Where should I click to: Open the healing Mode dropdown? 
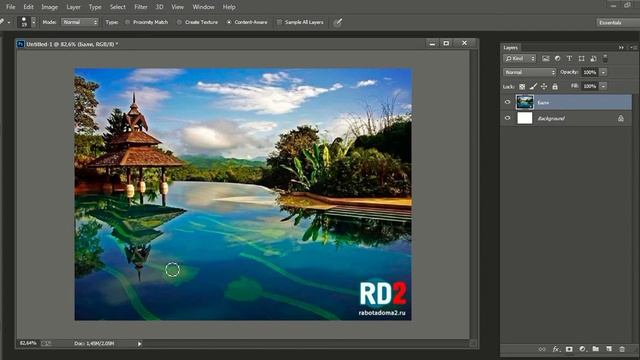(80, 22)
